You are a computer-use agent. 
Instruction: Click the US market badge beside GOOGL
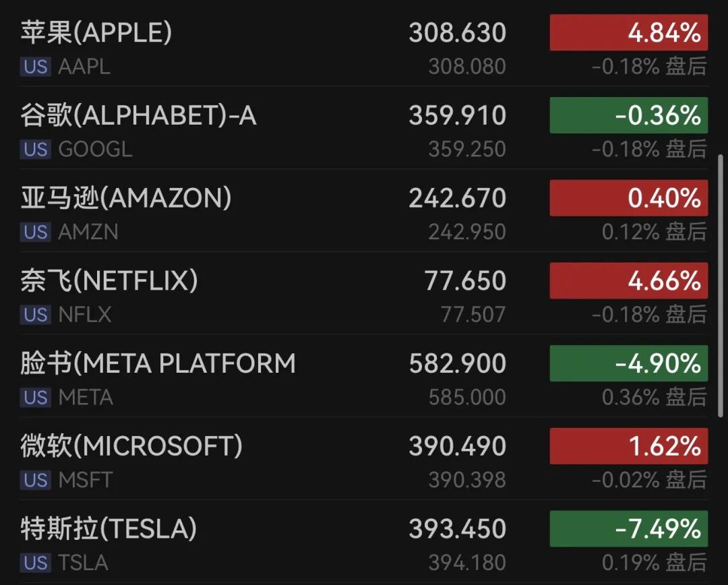pyautogui.click(x=35, y=150)
